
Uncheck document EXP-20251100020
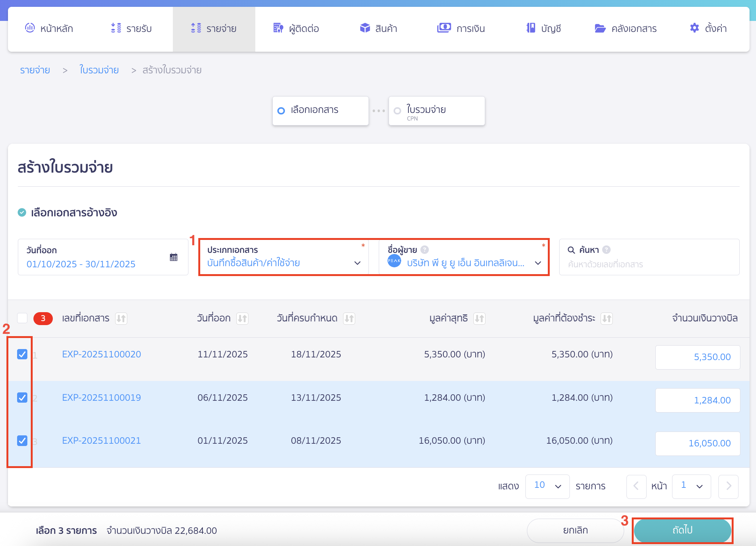tap(22, 354)
